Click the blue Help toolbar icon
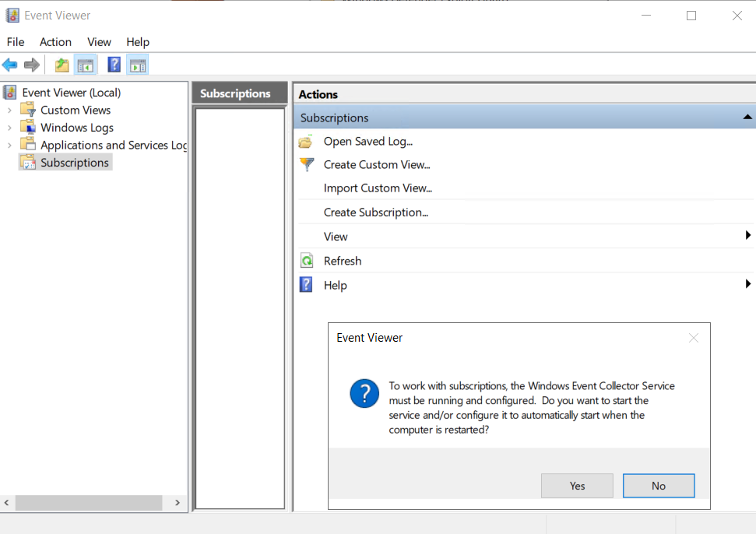Screen dimensions: 756x534 (114, 65)
